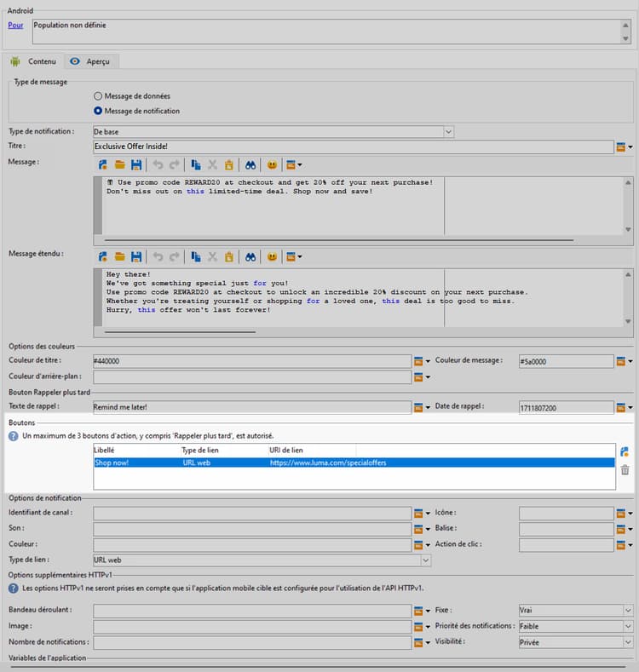Click the Undo icon in Message toolbar
The image size is (639, 672).
pyautogui.click(x=158, y=165)
